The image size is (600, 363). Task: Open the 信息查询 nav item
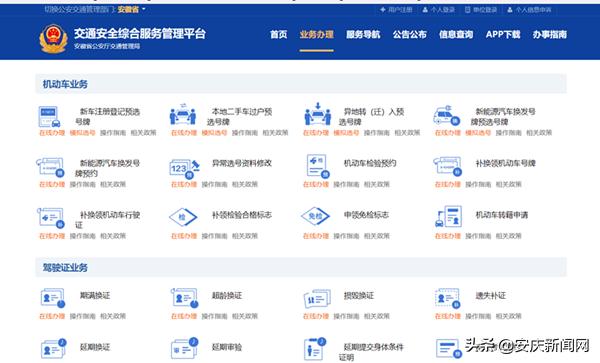click(456, 34)
